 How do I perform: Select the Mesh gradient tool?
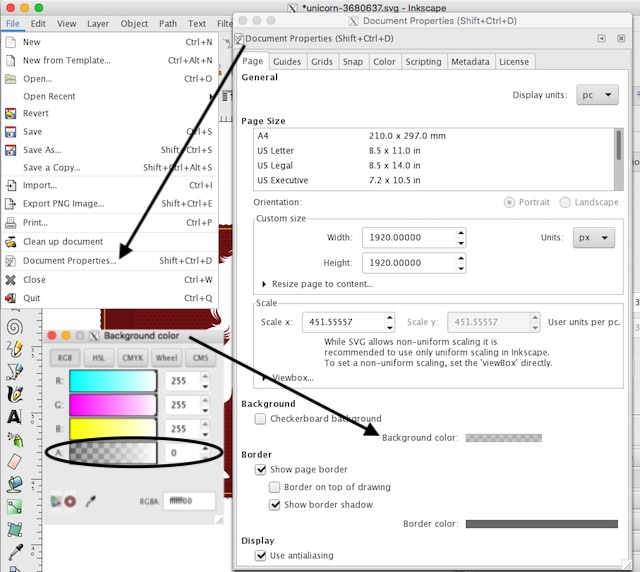[15, 530]
